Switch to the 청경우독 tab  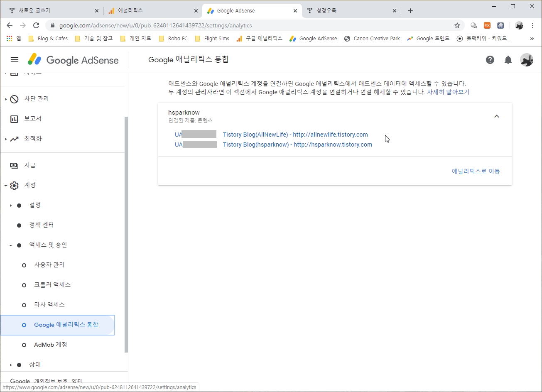pos(352,11)
